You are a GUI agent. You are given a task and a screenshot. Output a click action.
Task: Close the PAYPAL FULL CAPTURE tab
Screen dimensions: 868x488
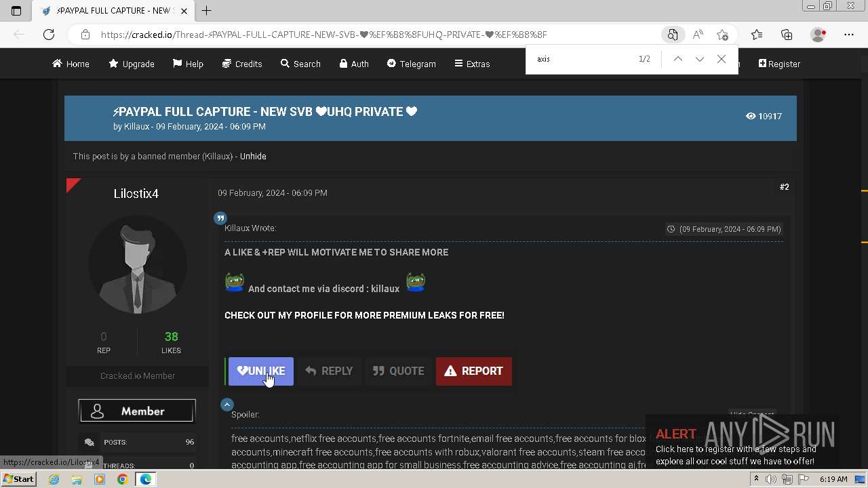pos(184,10)
